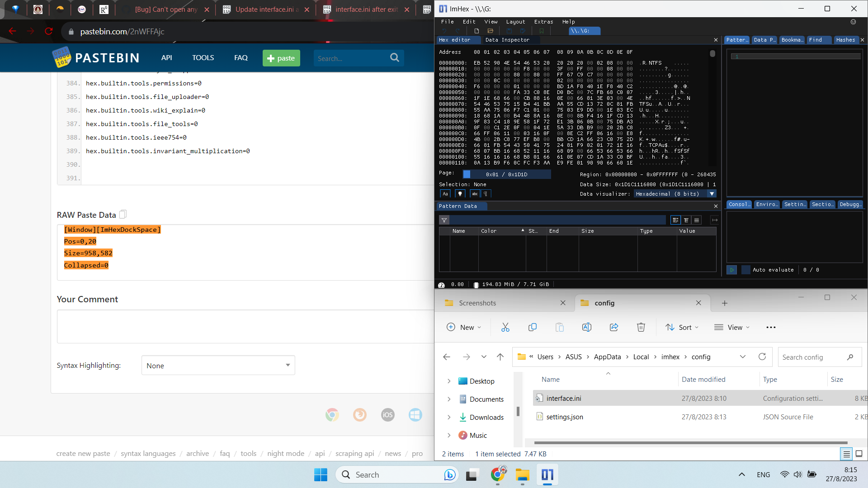The image size is (868, 488).
Task: Click the filter icon in Pattern Data panel
Action: click(445, 220)
